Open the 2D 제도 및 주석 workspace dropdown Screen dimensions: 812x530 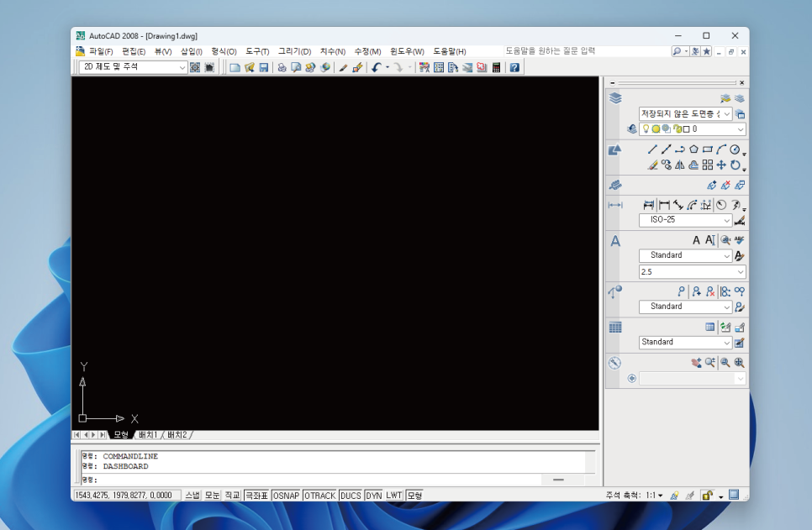(133, 66)
